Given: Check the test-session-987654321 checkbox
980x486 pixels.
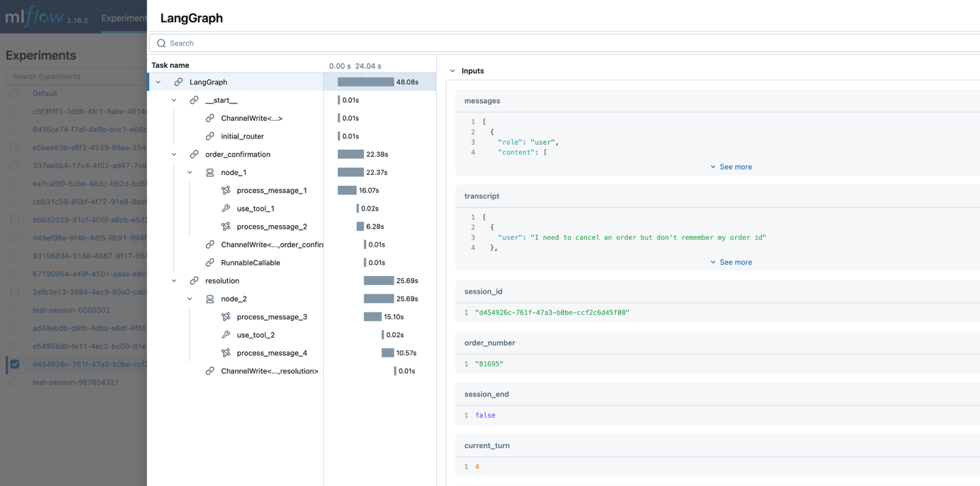Looking at the screenshot, I should pos(15,382).
